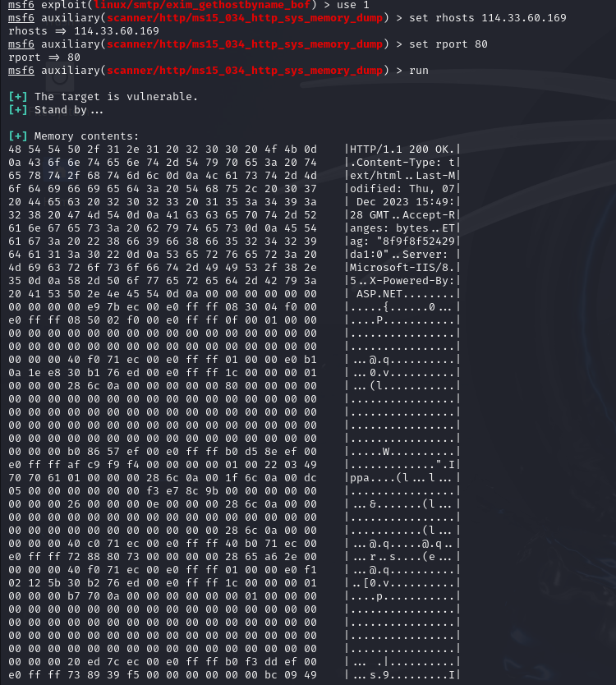Click 'The target is vulnerable.' message
This screenshot has height=685, width=616.
[x=116, y=97]
